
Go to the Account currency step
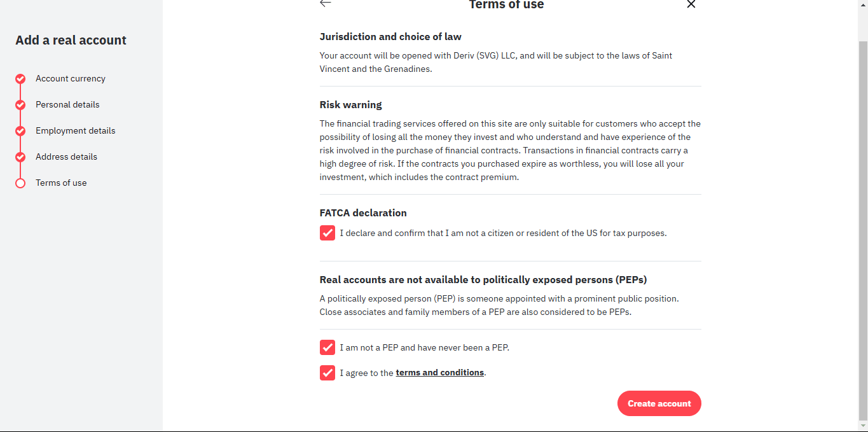[x=71, y=79]
